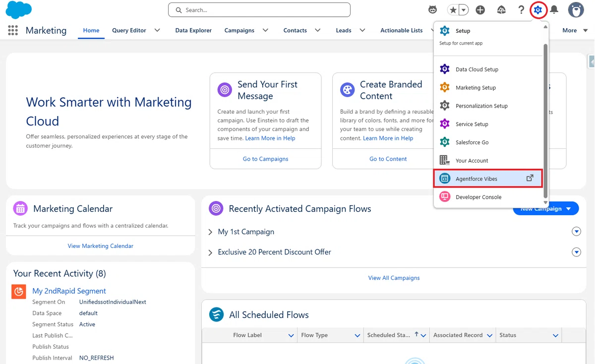Open Your Account menu item
595x364 pixels.
tap(488, 161)
